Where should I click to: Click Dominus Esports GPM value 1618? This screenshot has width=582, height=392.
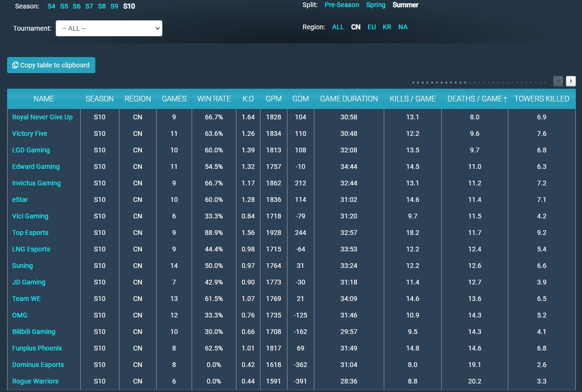coord(274,365)
